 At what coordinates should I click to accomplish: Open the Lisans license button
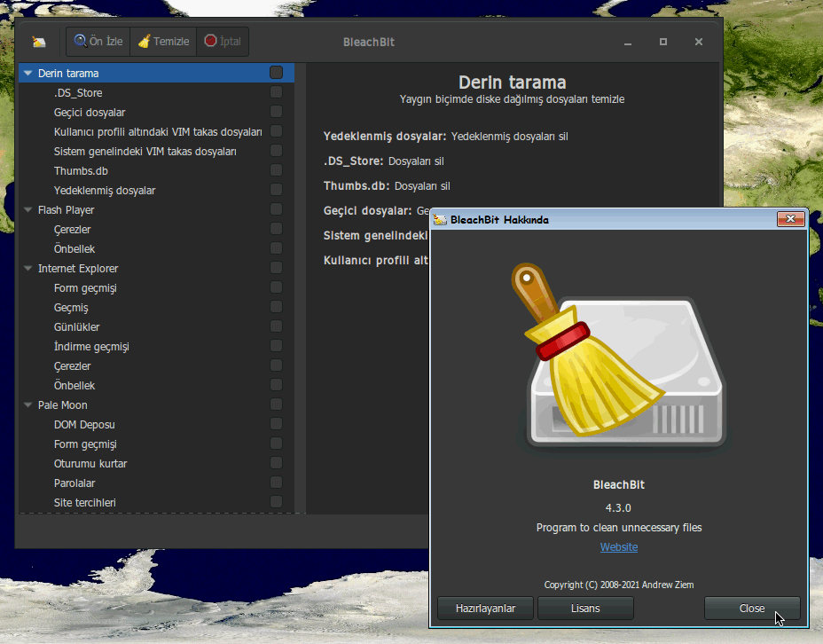585,609
